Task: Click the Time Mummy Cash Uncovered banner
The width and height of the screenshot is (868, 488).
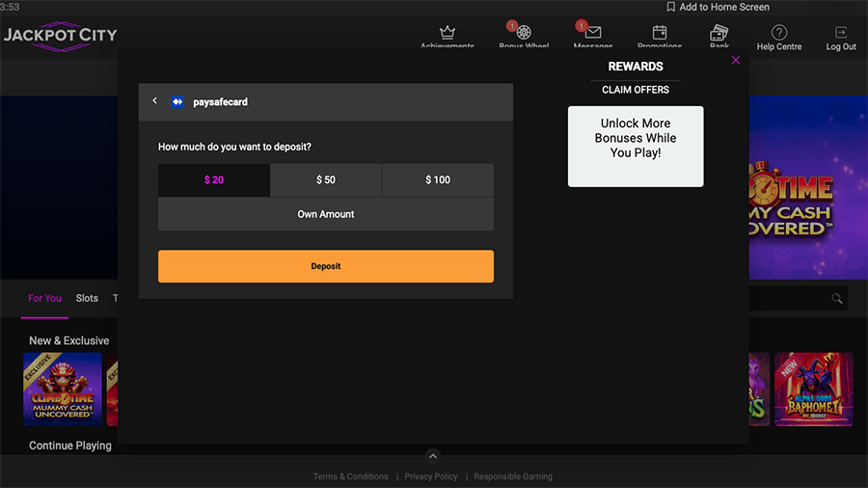Action: pos(808,188)
